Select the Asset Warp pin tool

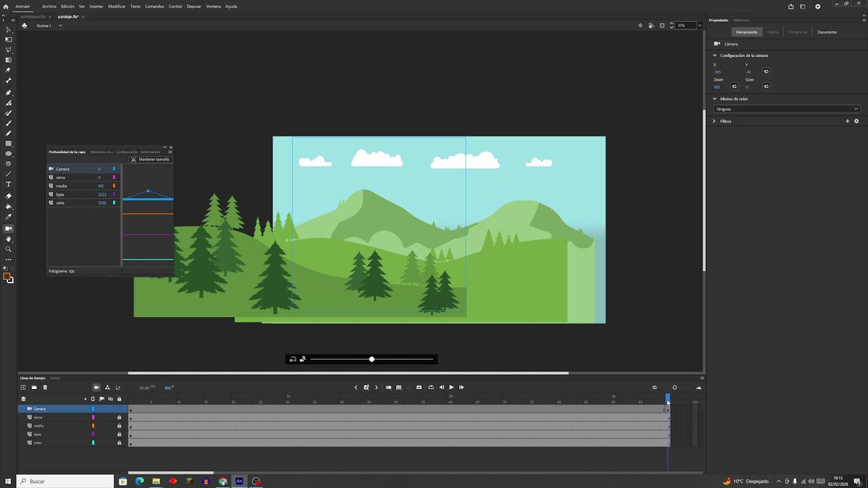(8, 70)
